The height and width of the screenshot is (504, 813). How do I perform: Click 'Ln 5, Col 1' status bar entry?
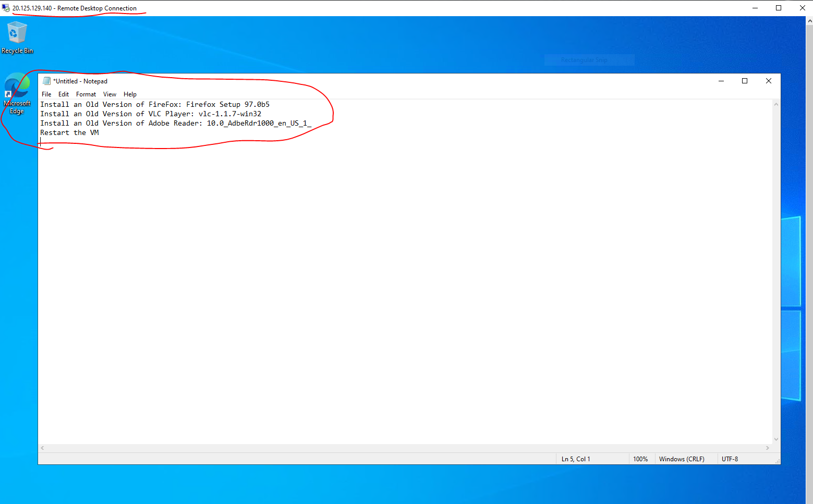576,459
